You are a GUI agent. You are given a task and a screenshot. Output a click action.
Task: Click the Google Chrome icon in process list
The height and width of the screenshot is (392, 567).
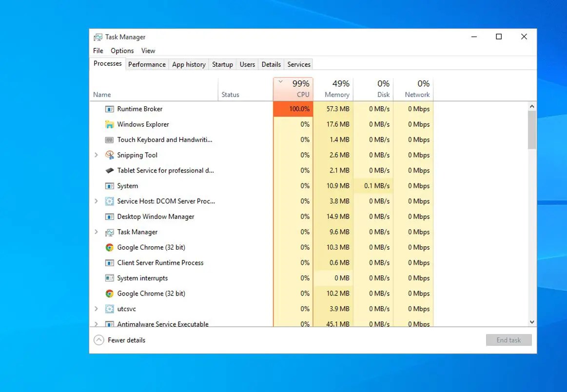pos(109,247)
